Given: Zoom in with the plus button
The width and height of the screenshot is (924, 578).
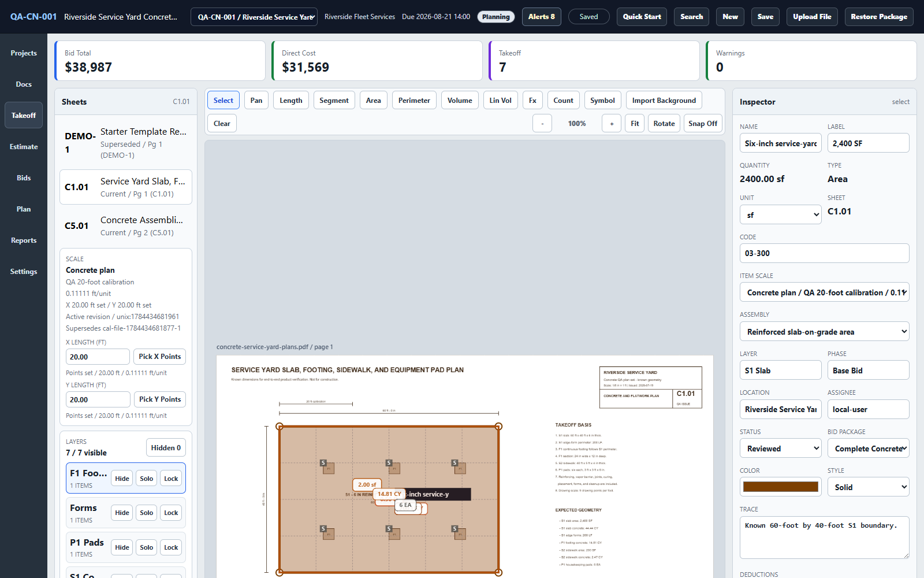Looking at the screenshot, I should click(x=612, y=124).
